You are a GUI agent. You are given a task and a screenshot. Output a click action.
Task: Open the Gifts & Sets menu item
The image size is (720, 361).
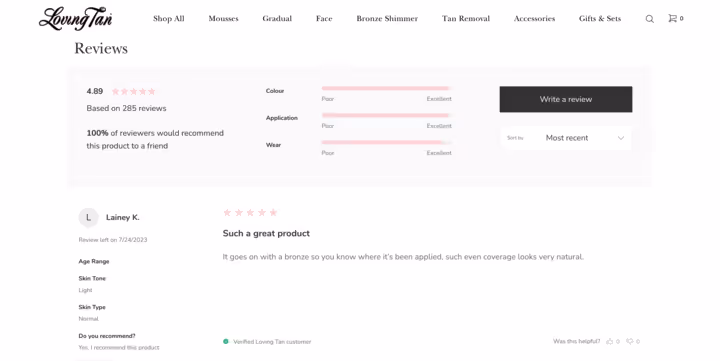[600, 18]
